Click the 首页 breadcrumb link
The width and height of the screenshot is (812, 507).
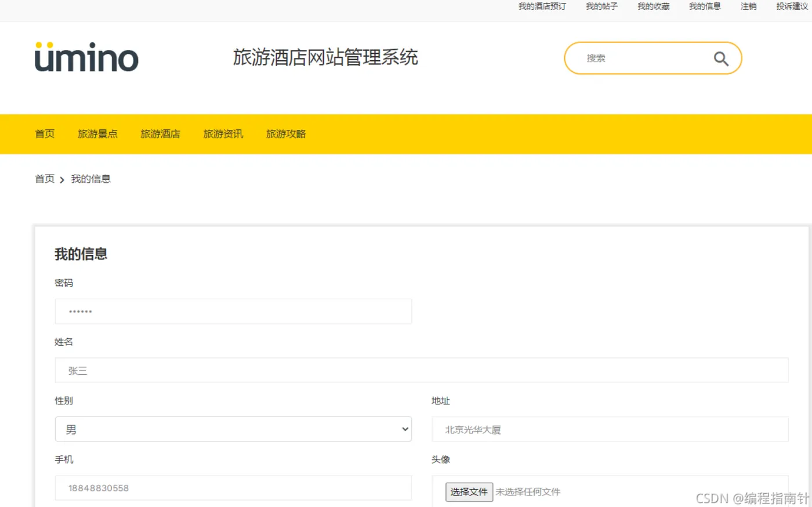click(45, 179)
